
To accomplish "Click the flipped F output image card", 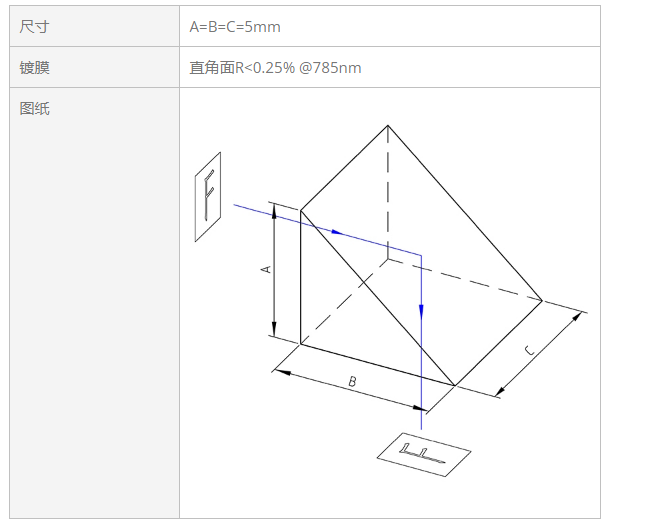I will 424,455.
